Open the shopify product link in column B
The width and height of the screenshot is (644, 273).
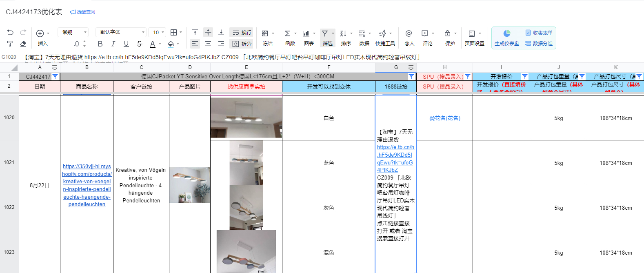(x=87, y=185)
